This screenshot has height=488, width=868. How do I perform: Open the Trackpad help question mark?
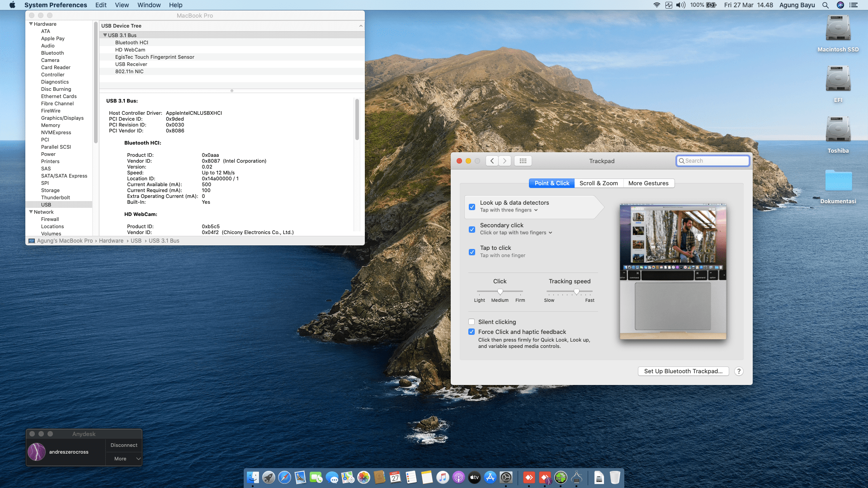[x=739, y=371]
